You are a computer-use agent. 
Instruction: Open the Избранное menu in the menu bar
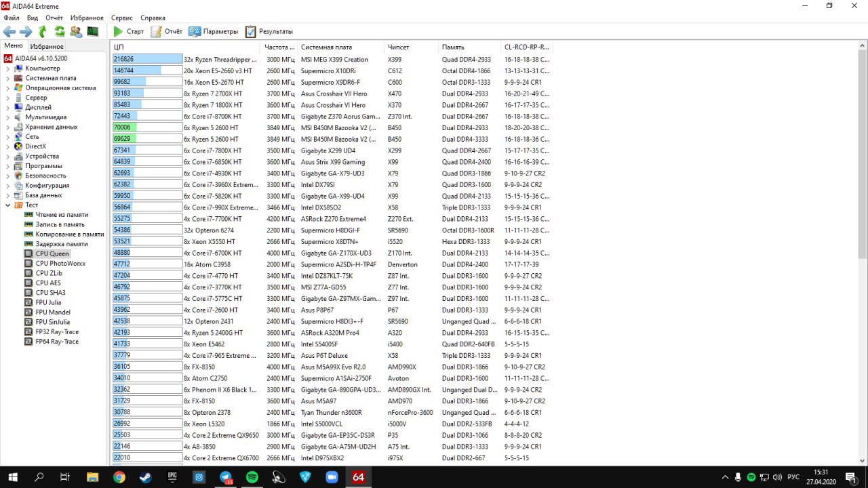(87, 18)
